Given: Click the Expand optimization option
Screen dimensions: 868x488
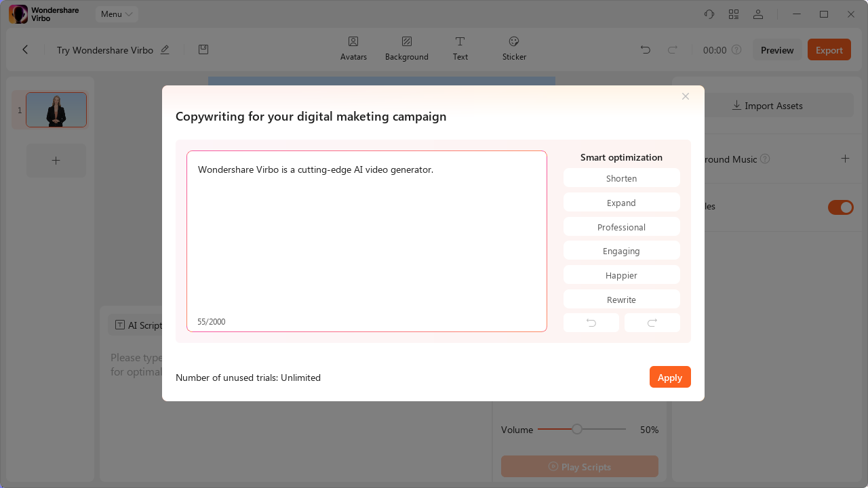Looking at the screenshot, I should tap(622, 203).
